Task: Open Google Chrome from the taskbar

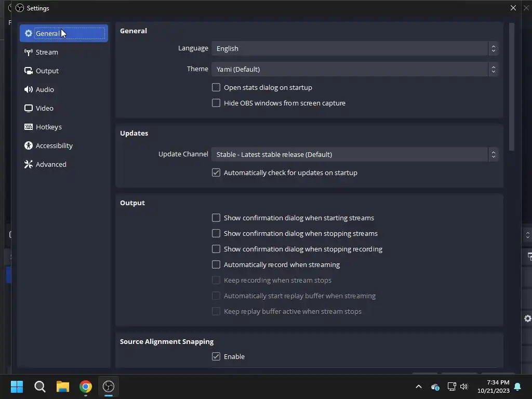Action: click(x=86, y=387)
